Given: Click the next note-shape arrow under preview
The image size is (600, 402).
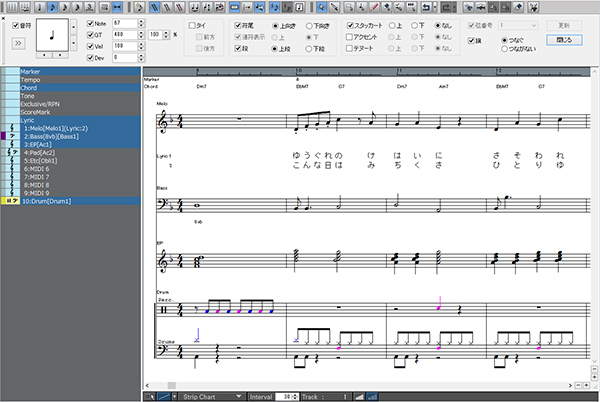Looking at the screenshot, I should click(60, 55).
